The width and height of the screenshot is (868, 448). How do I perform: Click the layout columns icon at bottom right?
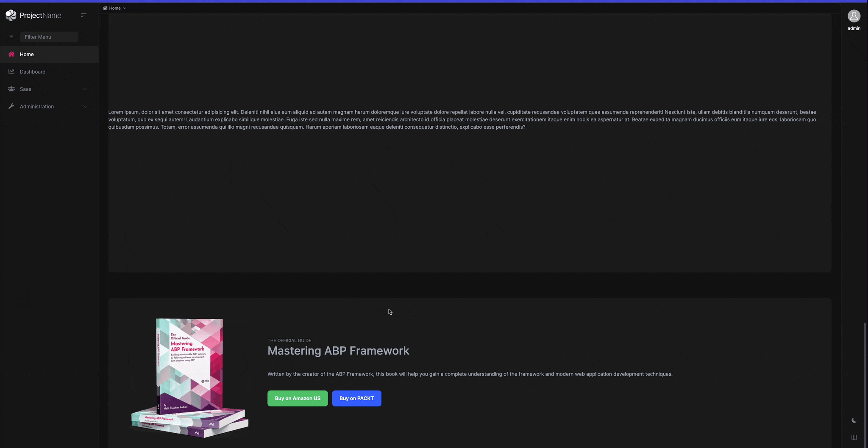(854, 437)
